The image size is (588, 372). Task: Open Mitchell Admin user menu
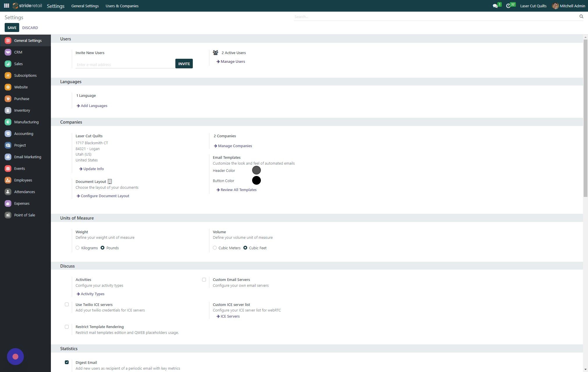569,6
